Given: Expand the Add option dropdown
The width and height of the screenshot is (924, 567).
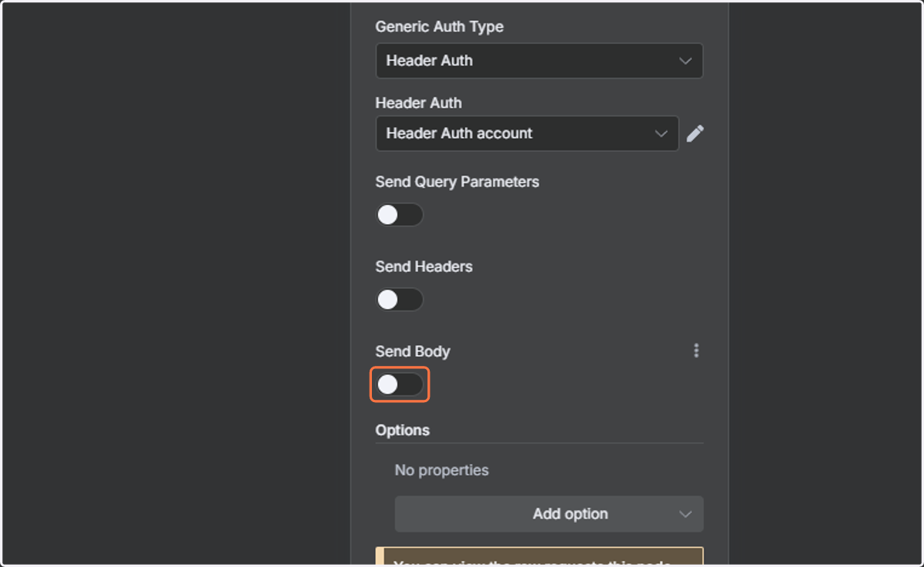Looking at the screenshot, I should pos(549,514).
